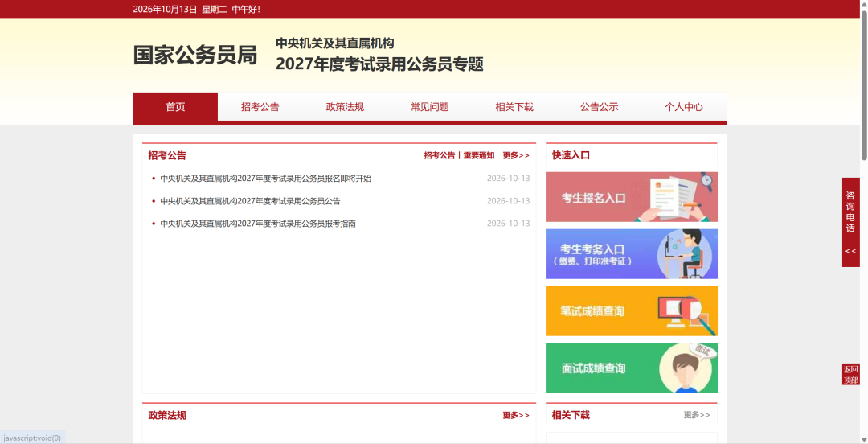Open 个人中心 navigation tab
The image size is (868, 444).
pos(684,107)
